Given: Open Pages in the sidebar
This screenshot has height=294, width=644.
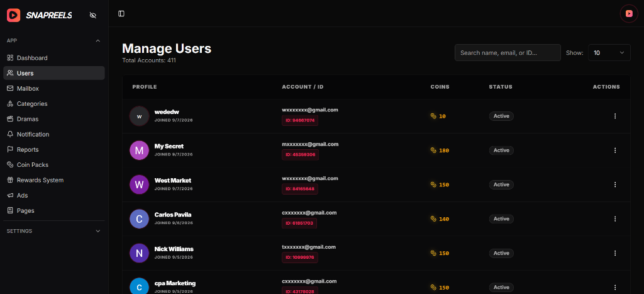Looking at the screenshot, I should (54, 210).
